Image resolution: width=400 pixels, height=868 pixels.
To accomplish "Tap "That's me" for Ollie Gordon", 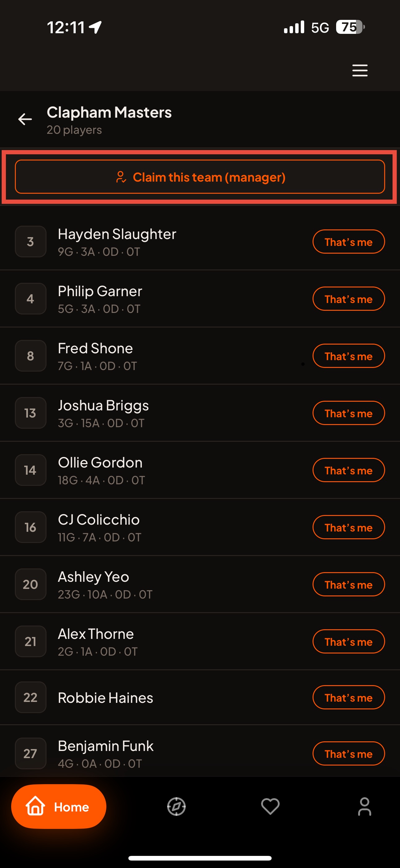I will 349,470.
